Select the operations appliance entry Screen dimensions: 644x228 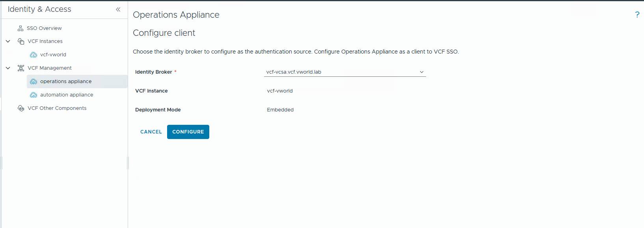tap(66, 82)
